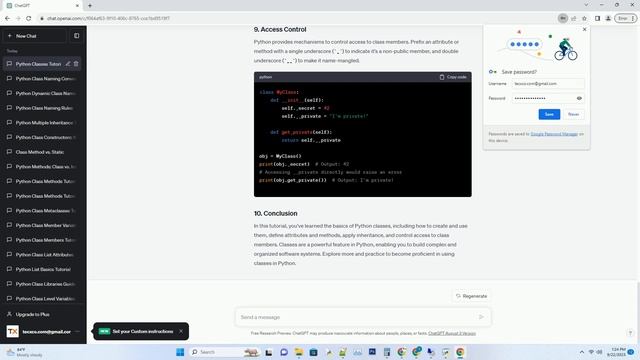Open the Python Class Naming Conventions chat
Image resolution: width=640 pixels, height=360 pixels.
tap(43, 79)
